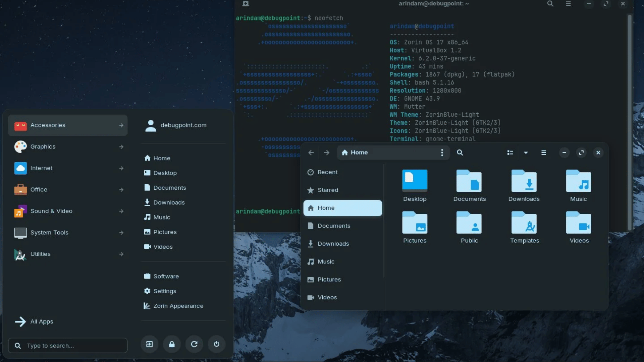Open Music from app menu places
The width and height of the screenshot is (644, 362).
157,217
